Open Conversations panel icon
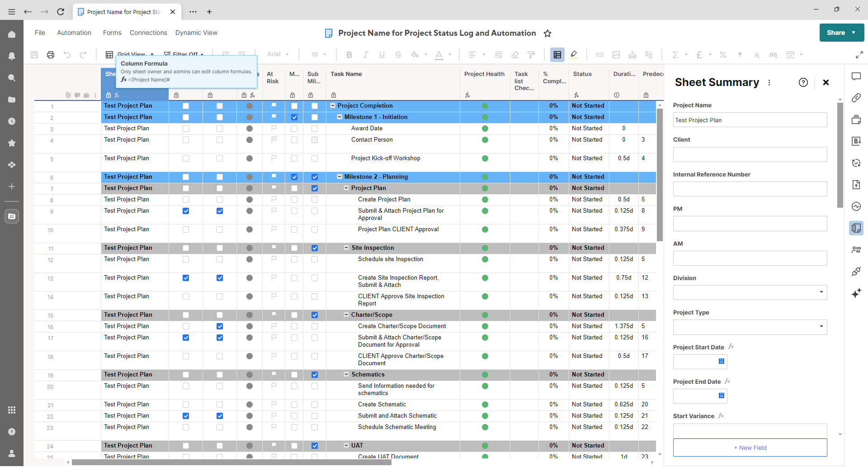Screen dimensions: 868x467 [x=856, y=76]
